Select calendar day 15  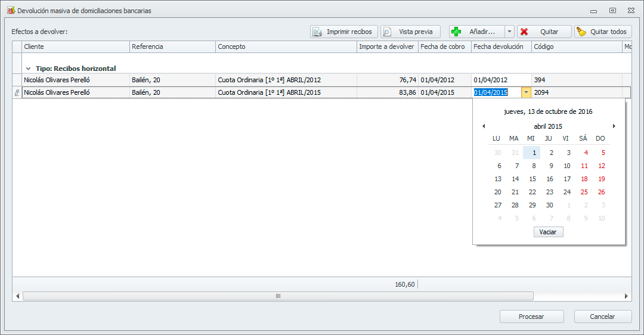click(x=532, y=179)
